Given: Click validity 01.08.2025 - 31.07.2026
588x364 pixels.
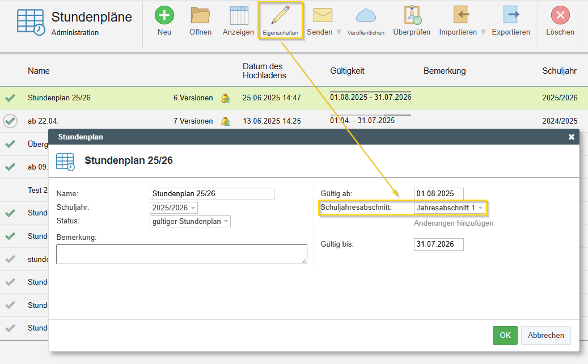Looking at the screenshot, I should tap(370, 97).
